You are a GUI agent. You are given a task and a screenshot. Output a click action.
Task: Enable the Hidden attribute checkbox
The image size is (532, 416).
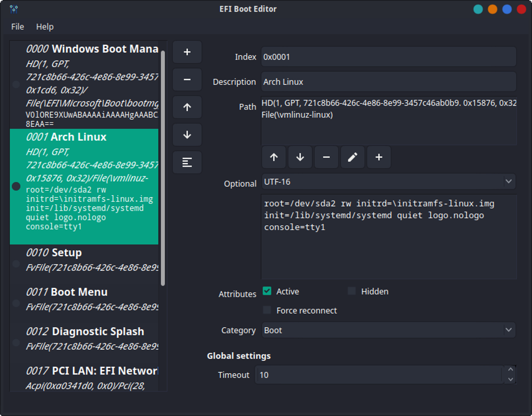[x=351, y=291]
